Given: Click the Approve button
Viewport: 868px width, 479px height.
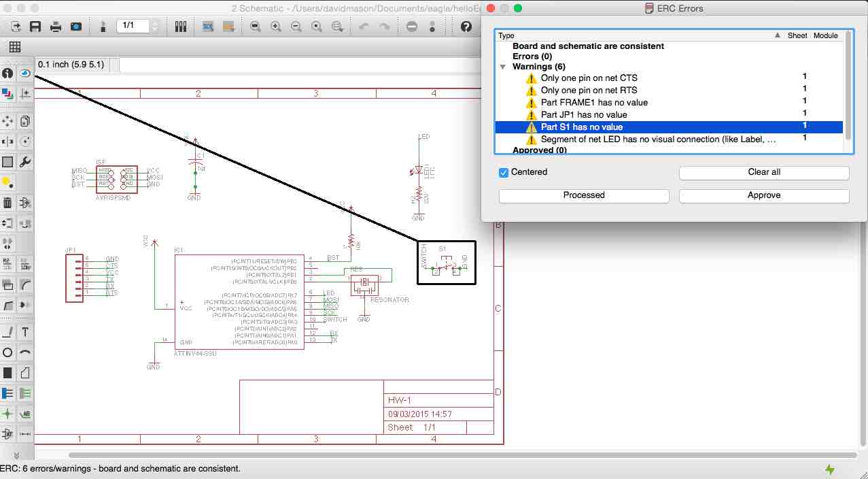Looking at the screenshot, I should (x=764, y=195).
